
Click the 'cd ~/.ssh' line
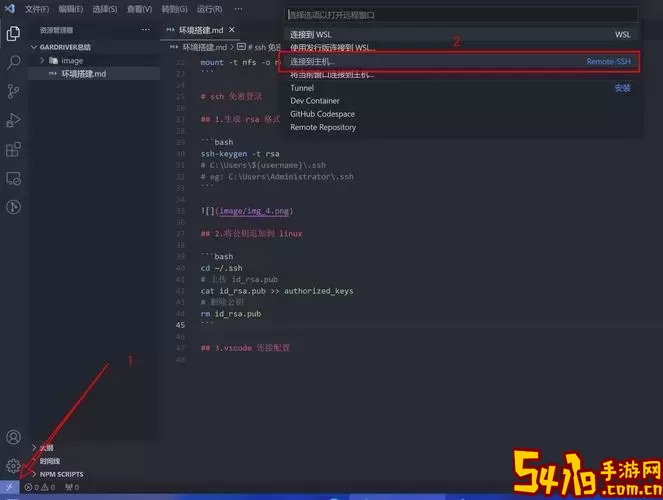[x=222, y=268]
